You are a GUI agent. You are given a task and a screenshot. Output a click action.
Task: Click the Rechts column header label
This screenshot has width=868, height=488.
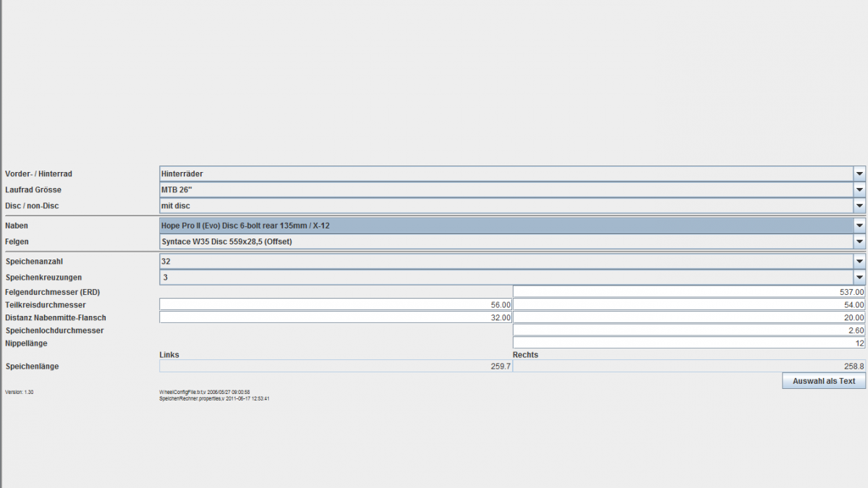point(525,355)
